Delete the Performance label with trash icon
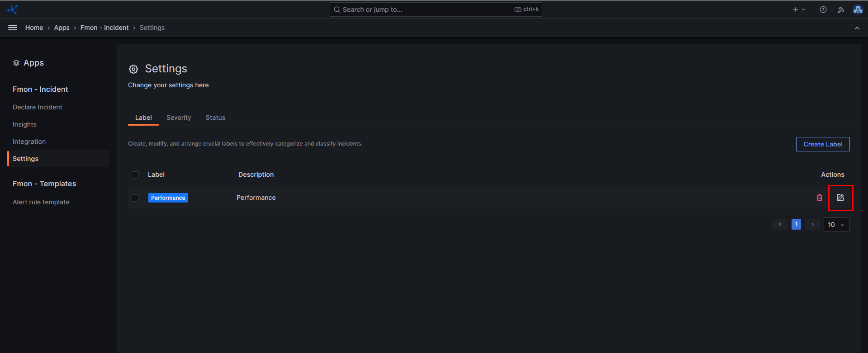Image resolution: width=868 pixels, height=353 pixels. [x=820, y=198]
